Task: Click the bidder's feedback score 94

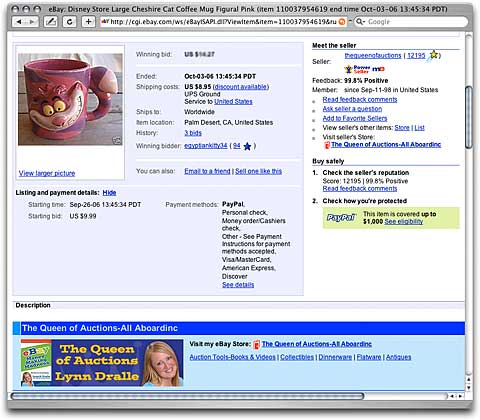Action: point(237,146)
